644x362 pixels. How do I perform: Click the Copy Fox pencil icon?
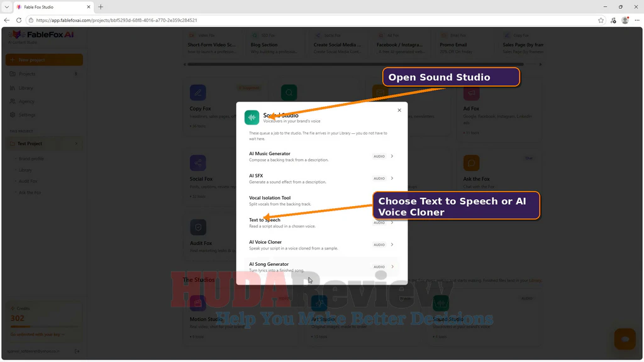point(198,92)
